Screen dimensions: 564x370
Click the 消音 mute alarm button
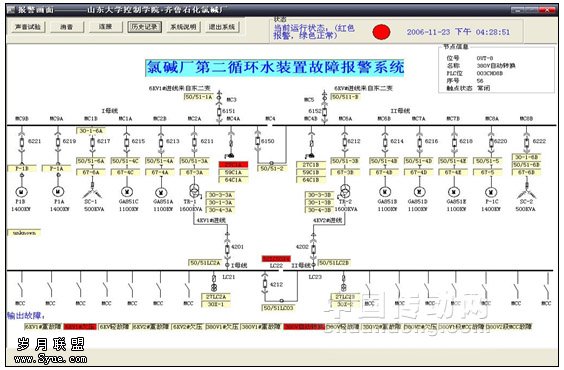tap(67, 27)
